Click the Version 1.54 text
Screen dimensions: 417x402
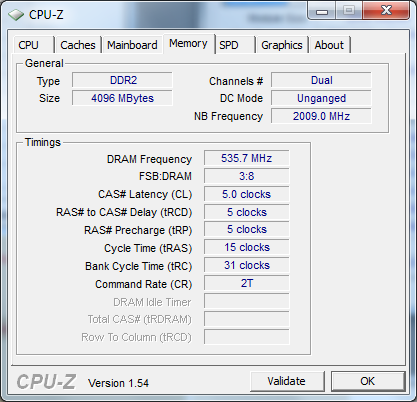tap(118, 383)
